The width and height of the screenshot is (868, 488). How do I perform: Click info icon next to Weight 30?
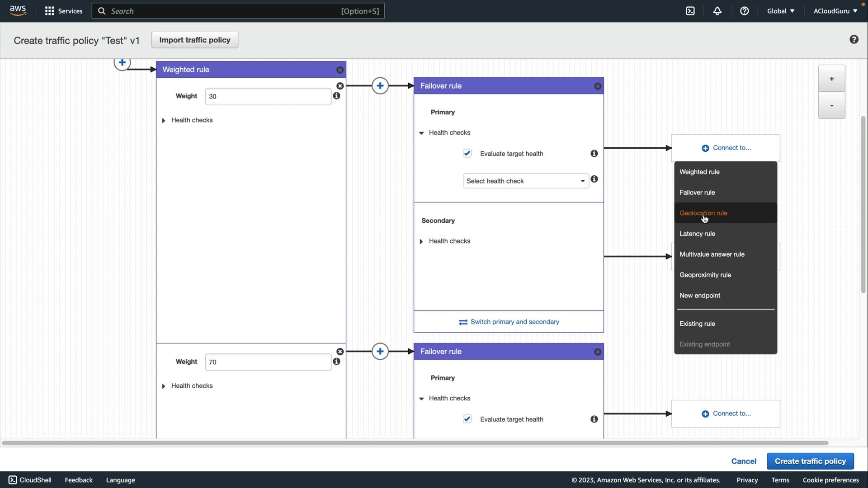coord(336,96)
